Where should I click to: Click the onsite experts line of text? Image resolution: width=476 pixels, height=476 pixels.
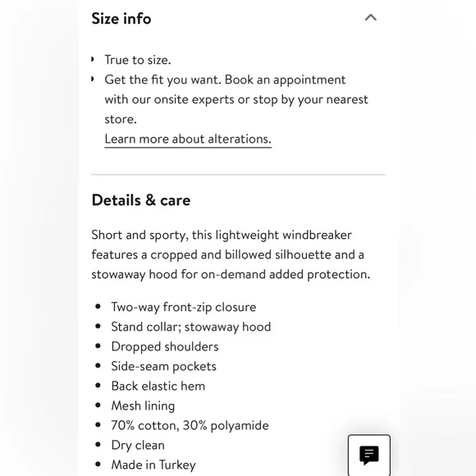pyautogui.click(x=236, y=99)
